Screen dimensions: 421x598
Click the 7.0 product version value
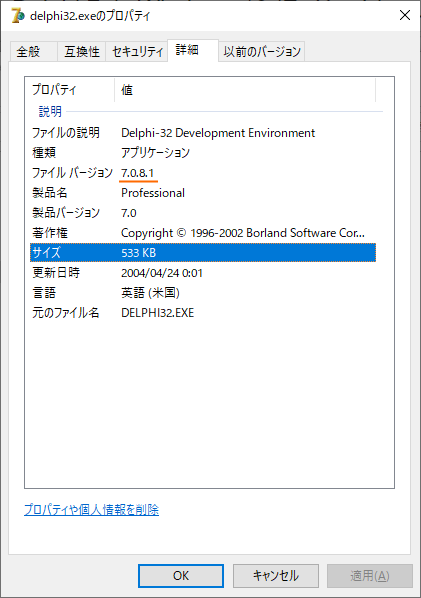pyautogui.click(x=129, y=213)
